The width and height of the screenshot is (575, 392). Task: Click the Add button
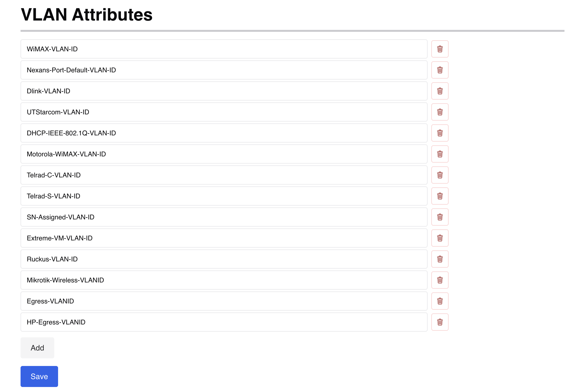point(37,348)
